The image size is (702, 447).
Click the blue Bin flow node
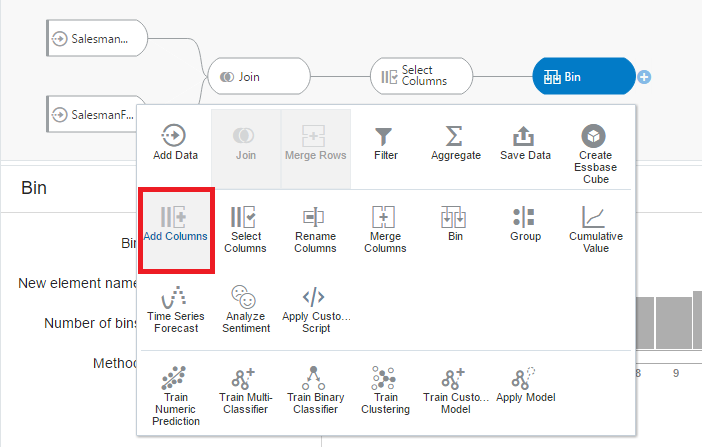584,77
